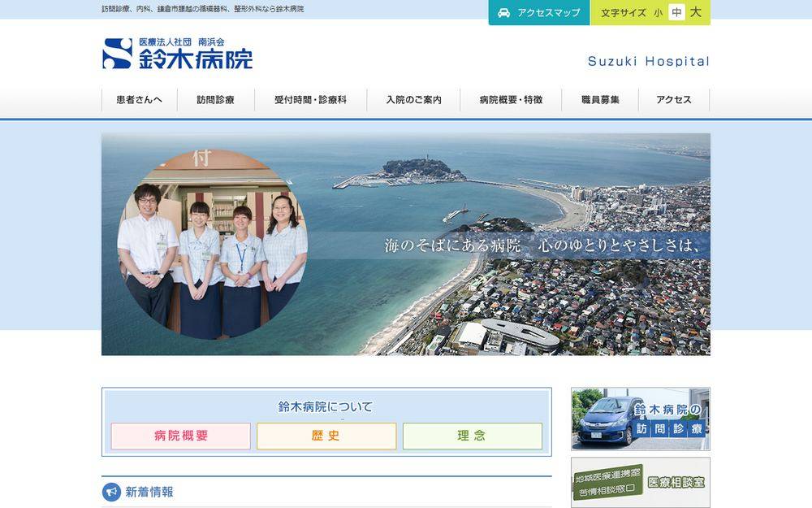Click the pink 病院概要 button
The height and width of the screenshot is (508, 812).
click(181, 436)
